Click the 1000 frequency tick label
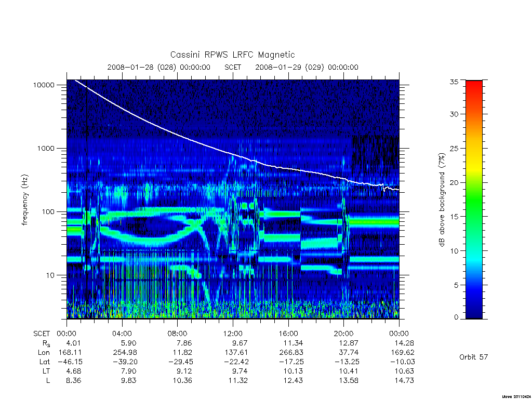This screenshot has width=532, height=399. pos(46,148)
